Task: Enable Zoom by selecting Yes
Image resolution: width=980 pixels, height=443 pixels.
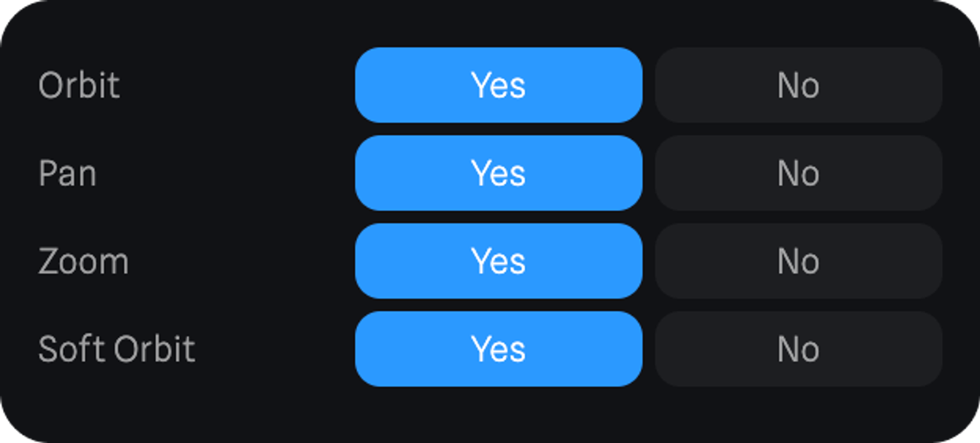Action: pyautogui.click(x=498, y=261)
